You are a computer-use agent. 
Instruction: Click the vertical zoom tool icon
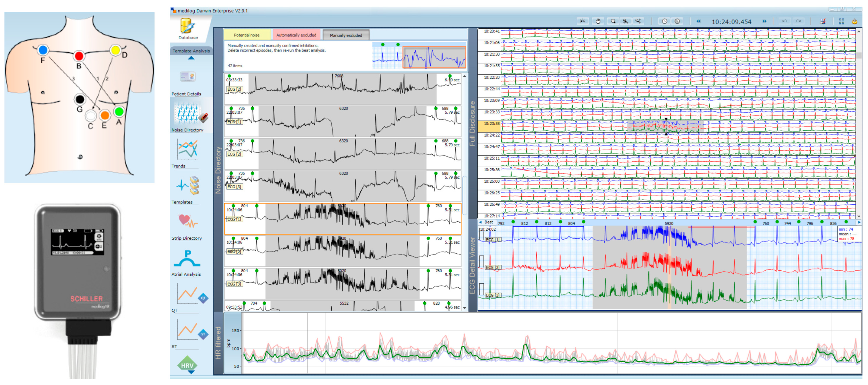[x=638, y=21]
